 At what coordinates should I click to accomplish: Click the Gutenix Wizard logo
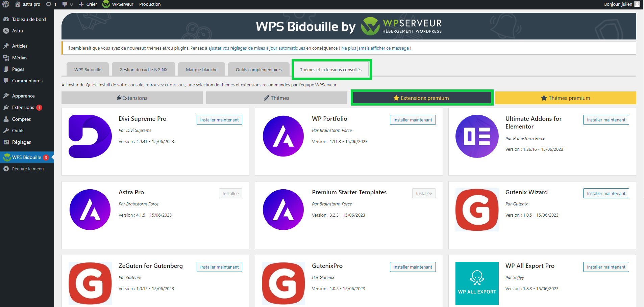click(x=477, y=210)
